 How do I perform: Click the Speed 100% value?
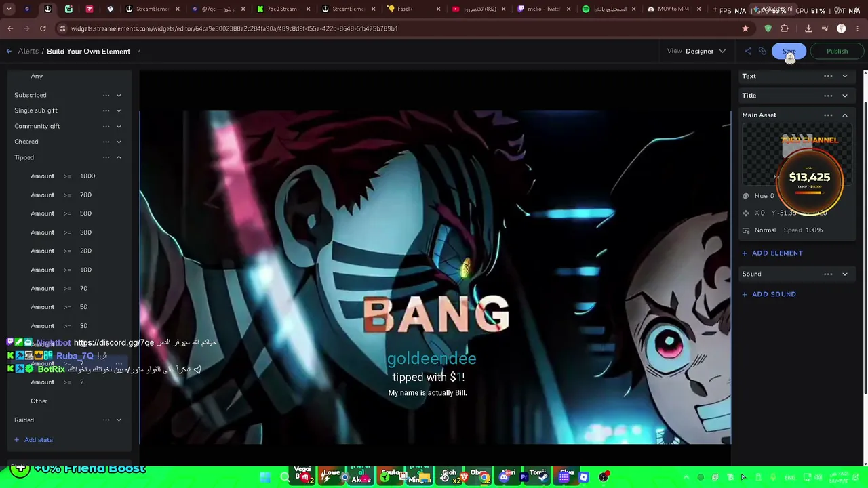click(814, 230)
